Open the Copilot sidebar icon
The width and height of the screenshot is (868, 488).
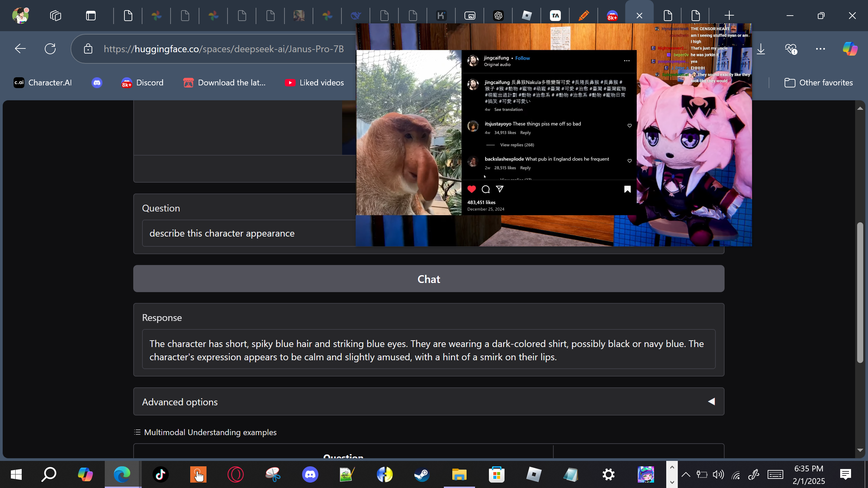pyautogui.click(x=850, y=49)
